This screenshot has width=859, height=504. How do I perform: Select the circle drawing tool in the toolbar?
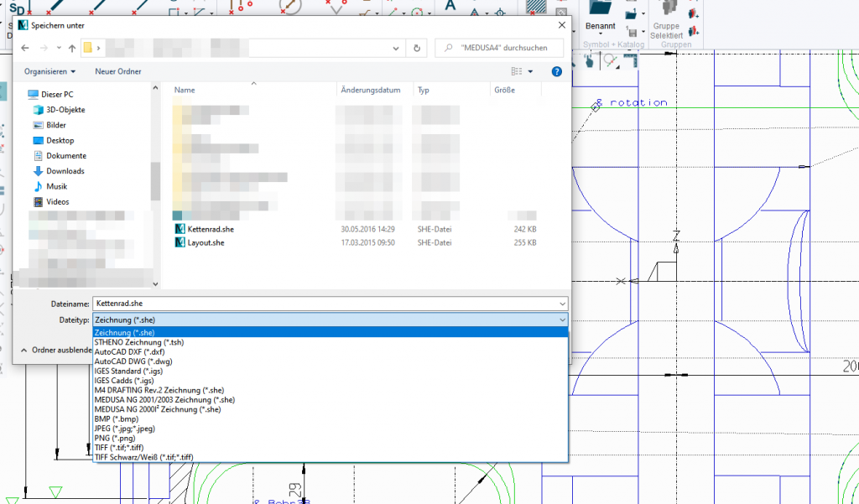tap(289, 8)
